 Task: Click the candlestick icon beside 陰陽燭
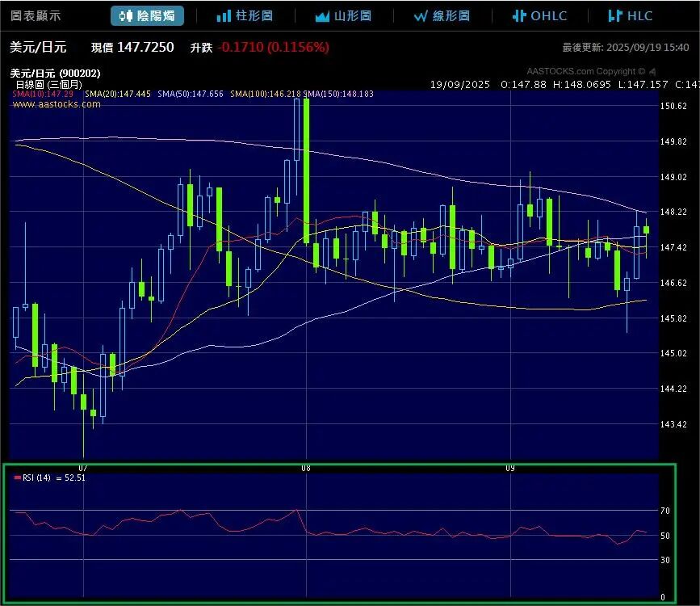126,16
